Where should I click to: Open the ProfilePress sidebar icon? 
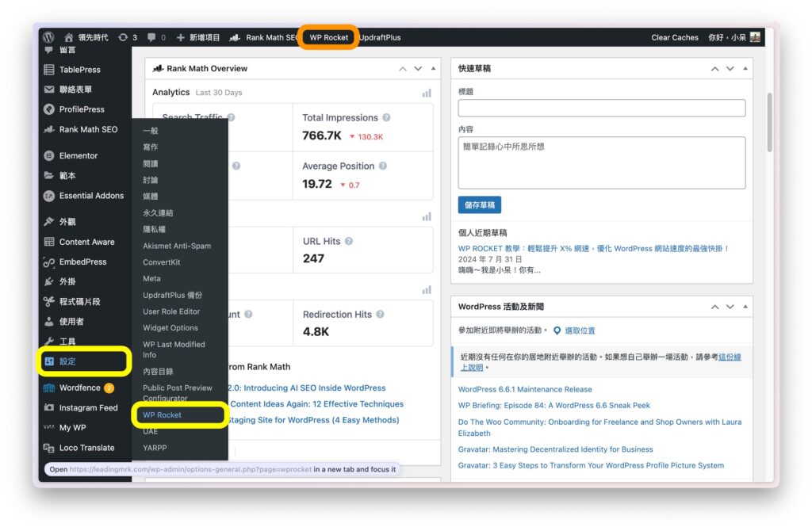pos(49,109)
